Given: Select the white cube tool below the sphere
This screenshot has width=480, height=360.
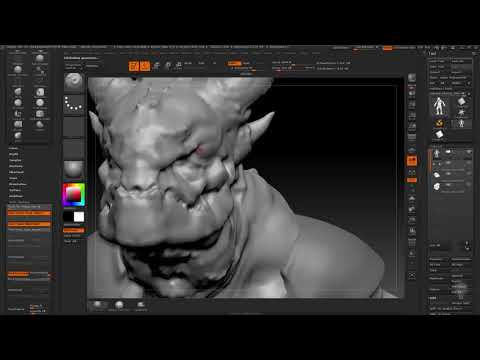Looking at the screenshot, I should (x=439, y=134).
